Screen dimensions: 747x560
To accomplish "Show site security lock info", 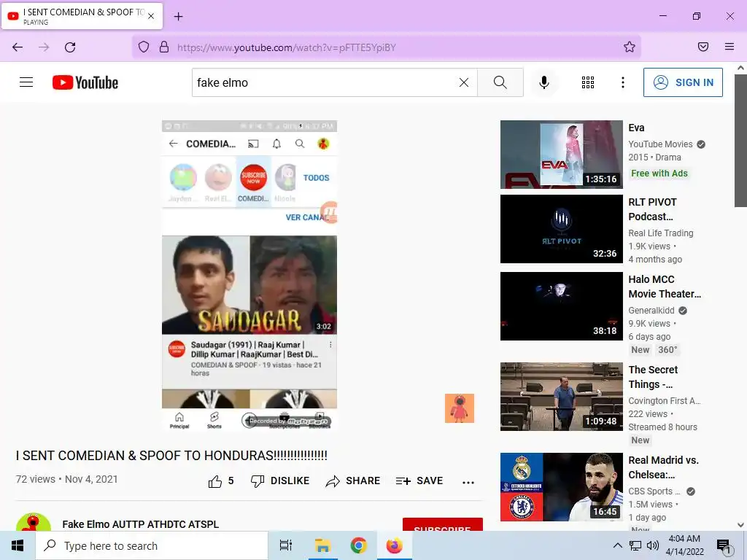I will [164, 47].
